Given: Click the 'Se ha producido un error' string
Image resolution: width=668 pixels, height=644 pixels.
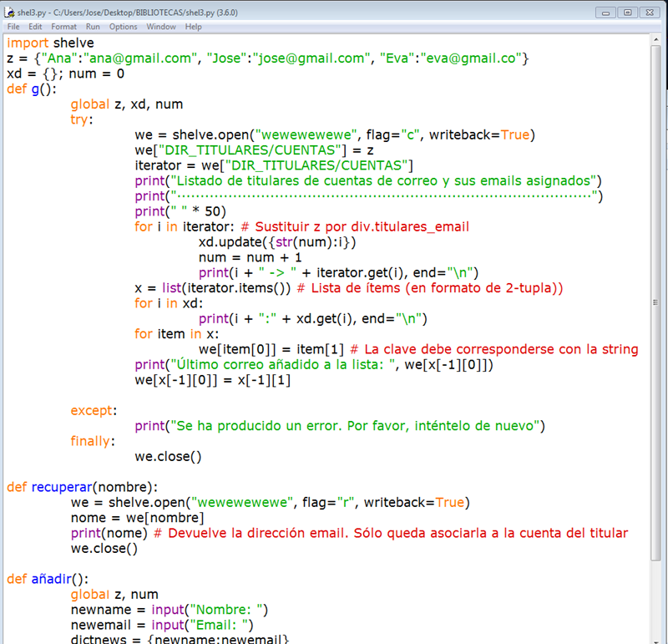Looking at the screenshot, I should coord(356,426).
